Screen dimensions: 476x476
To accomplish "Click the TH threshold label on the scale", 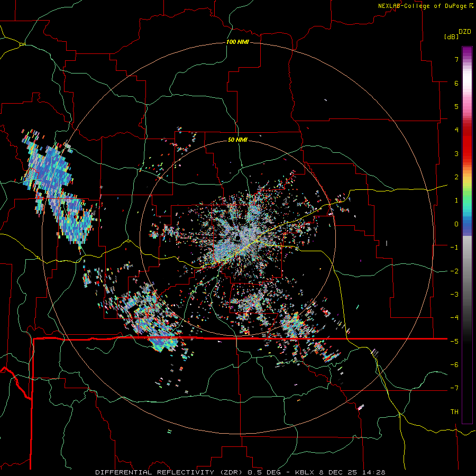I will tap(454, 412).
